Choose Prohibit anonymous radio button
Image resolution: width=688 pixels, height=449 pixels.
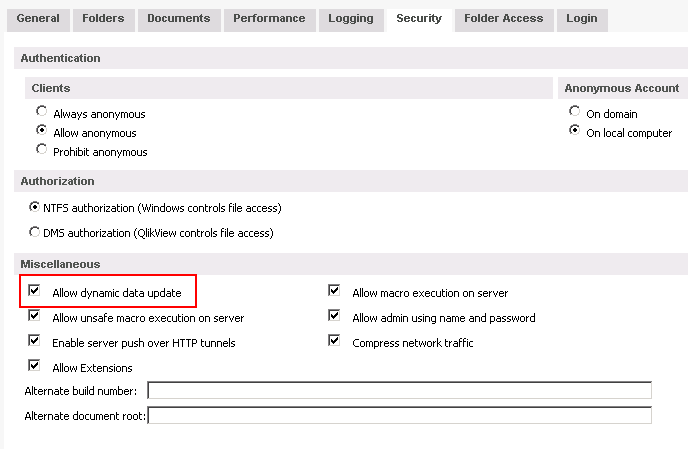pos(42,150)
